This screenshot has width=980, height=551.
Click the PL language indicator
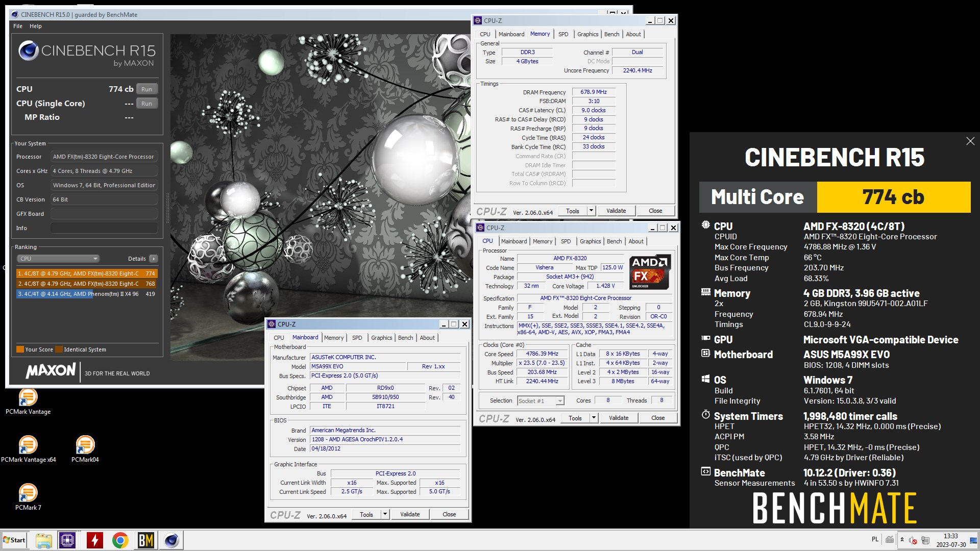click(875, 539)
